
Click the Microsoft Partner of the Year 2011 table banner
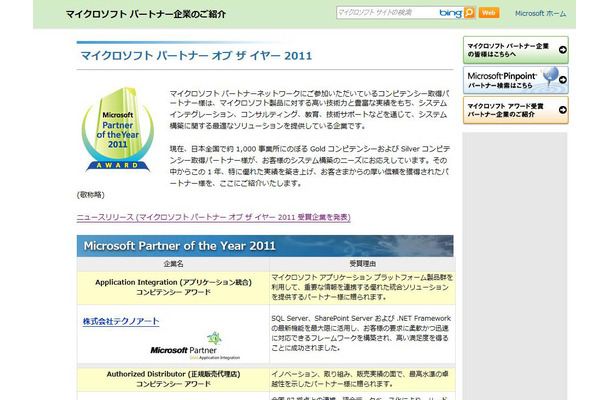tap(265, 246)
